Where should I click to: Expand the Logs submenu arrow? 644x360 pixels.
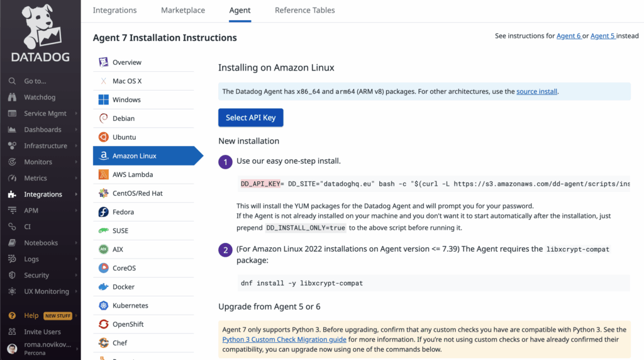76,259
